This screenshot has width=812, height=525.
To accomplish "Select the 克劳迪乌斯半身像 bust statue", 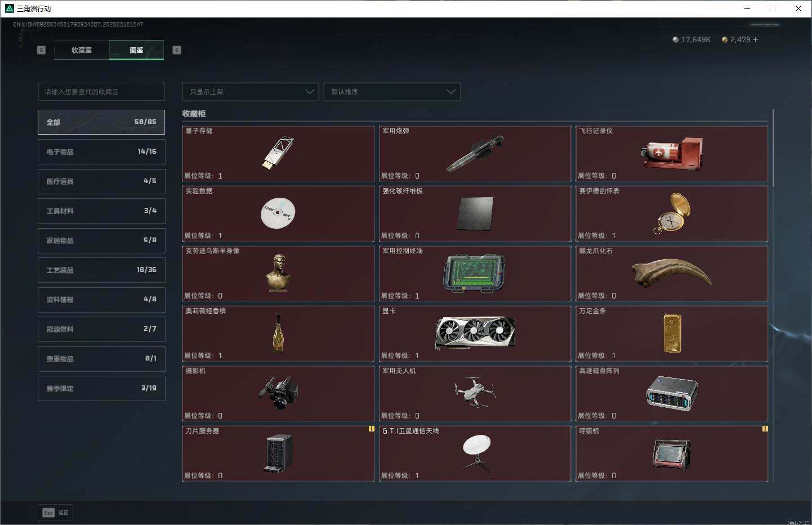I will (278, 273).
